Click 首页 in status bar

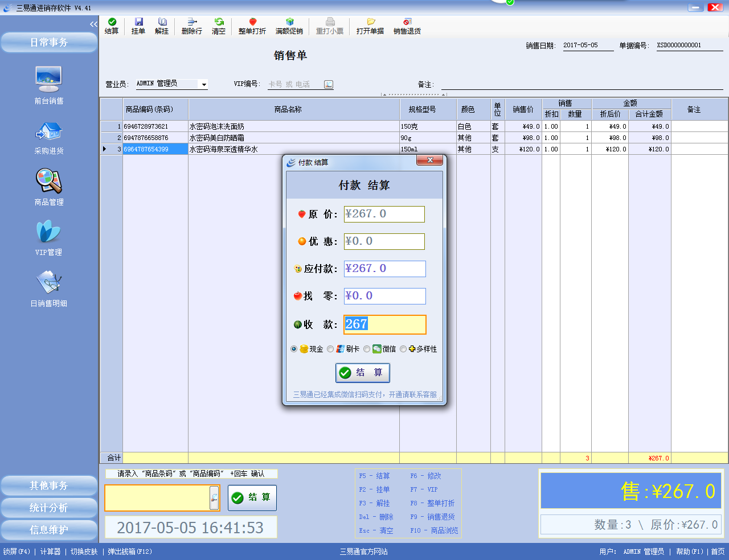718,551
